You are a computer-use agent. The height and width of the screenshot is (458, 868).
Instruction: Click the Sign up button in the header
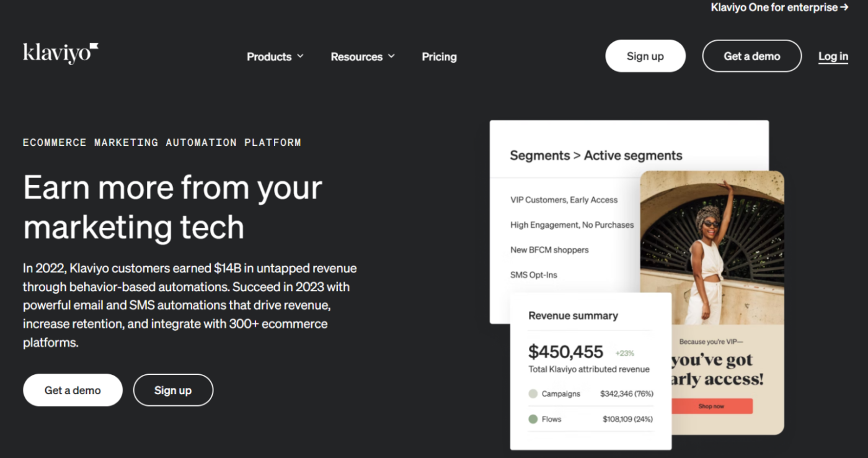(x=645, y=56)
